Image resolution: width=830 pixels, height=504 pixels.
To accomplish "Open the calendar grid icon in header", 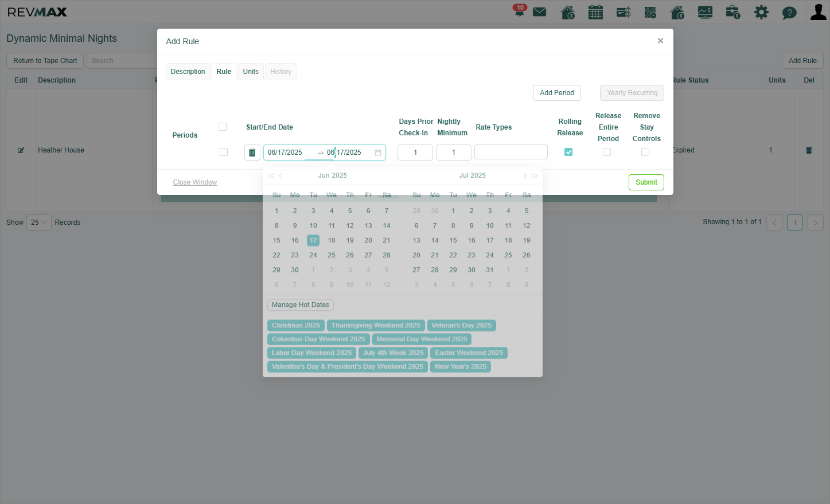I will coord(595,12).
